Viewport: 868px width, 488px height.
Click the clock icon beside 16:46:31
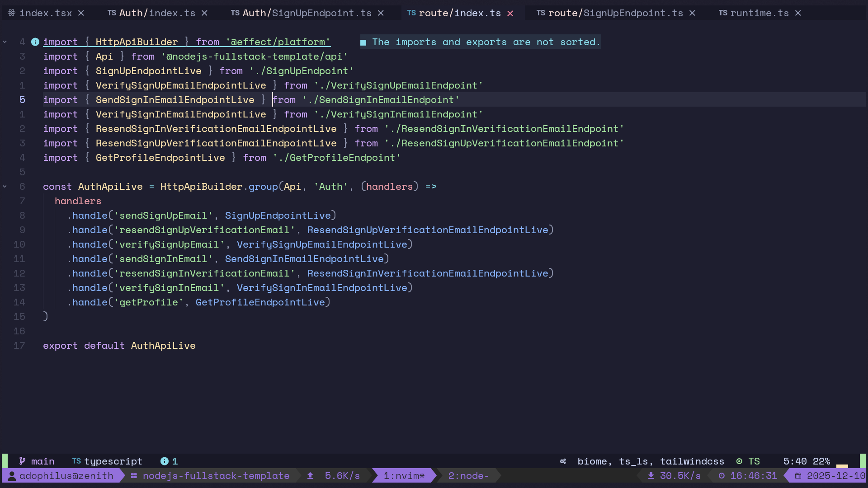[722, 476]
